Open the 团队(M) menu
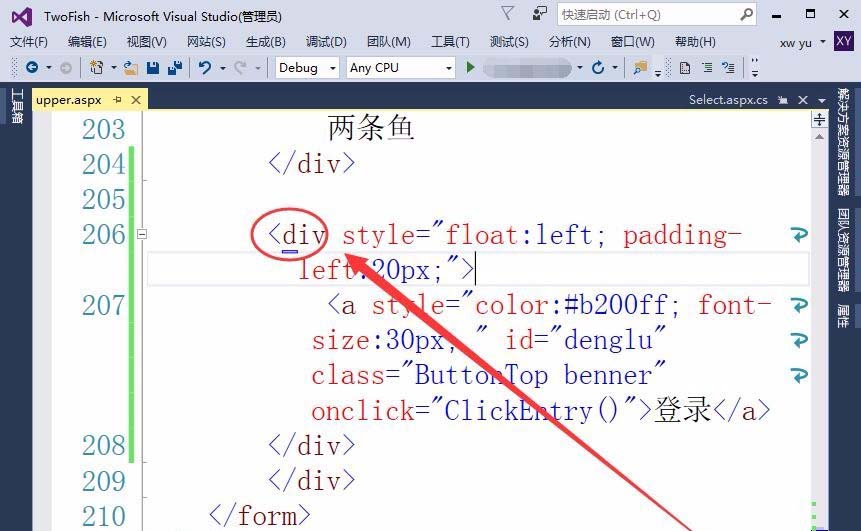 click(x=389, y=42)
